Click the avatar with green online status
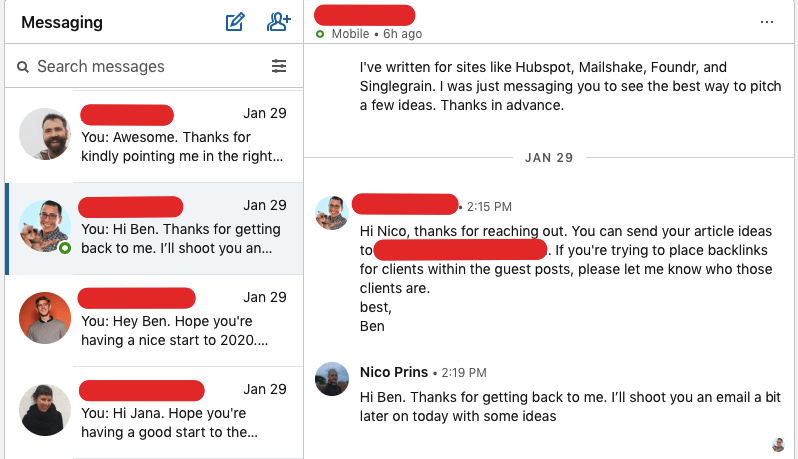The image size is (798, 459). pyautogui.click(x=45, y=226)
